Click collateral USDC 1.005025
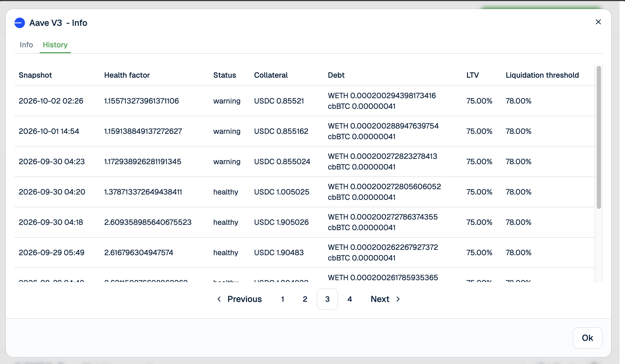 pyautogui.click(x=281, y=192)
